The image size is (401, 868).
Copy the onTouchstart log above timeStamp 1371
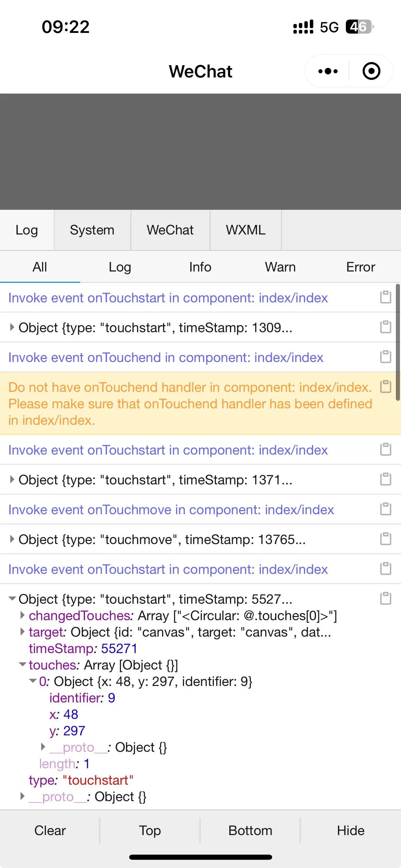(386, 449)
